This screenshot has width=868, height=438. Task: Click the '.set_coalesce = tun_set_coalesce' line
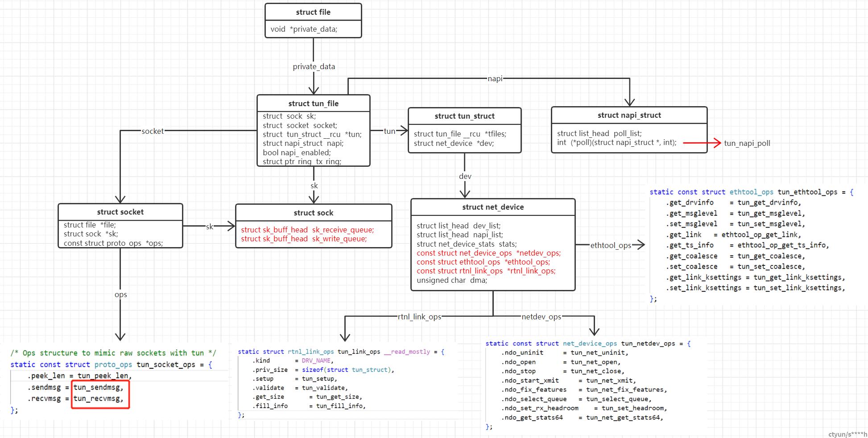click(x=736, y=267)
